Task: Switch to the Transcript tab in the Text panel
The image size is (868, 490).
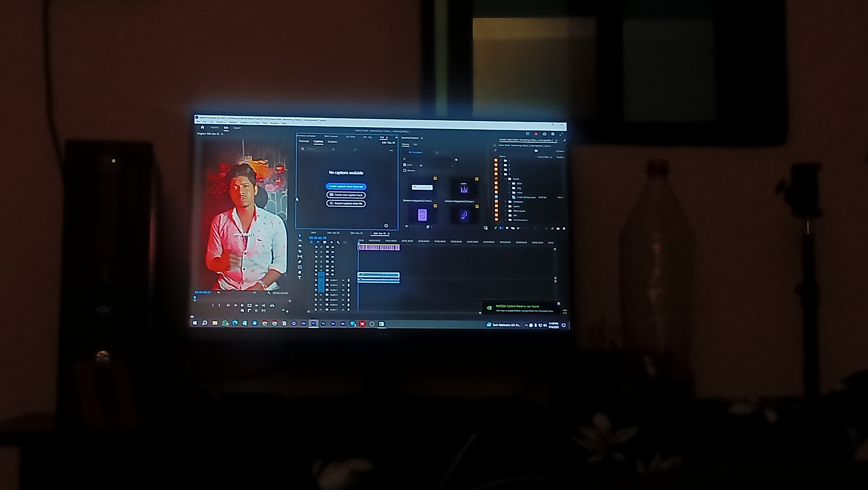Action: click(x=304, y=141)
